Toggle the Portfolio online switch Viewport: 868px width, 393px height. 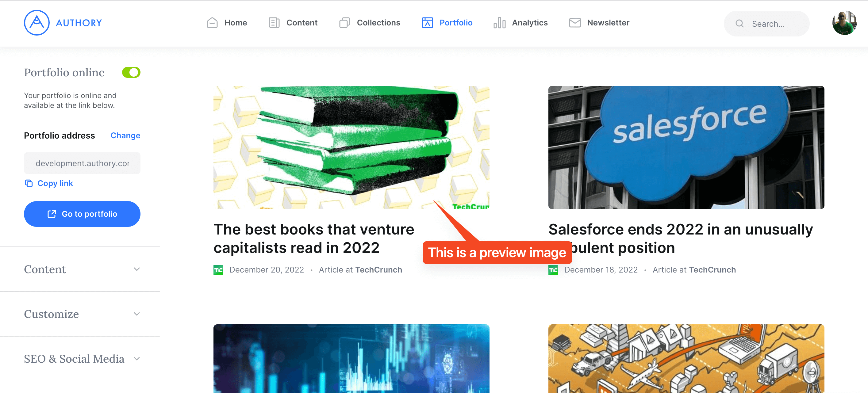click(131, 72)
